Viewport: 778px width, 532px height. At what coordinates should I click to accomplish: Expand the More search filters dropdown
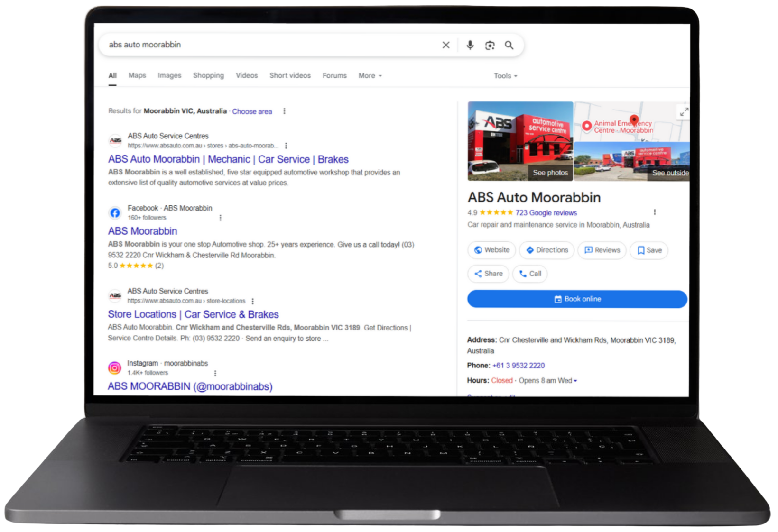370,76
